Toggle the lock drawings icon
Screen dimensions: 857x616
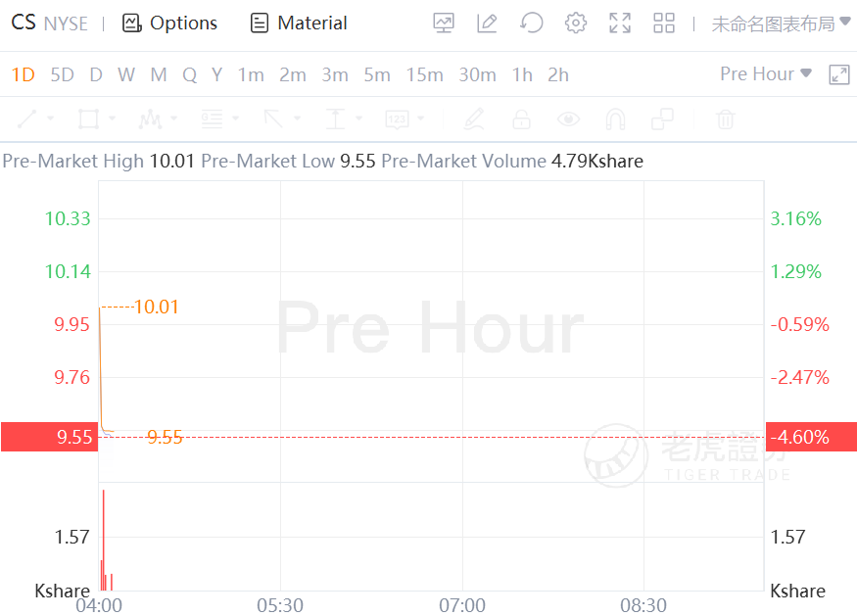[521, 119]
